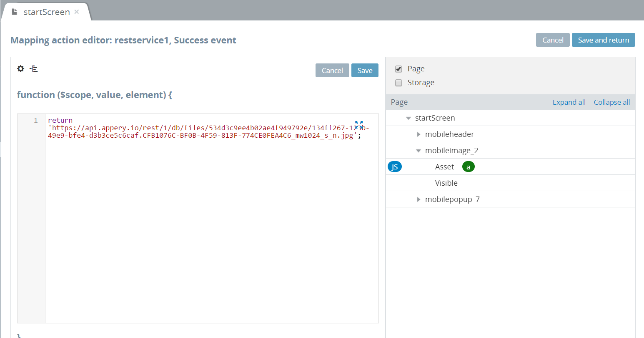Viewport: 644px width, 338px height.
Task: Close the startScreen tab
Action: point(77,12)
